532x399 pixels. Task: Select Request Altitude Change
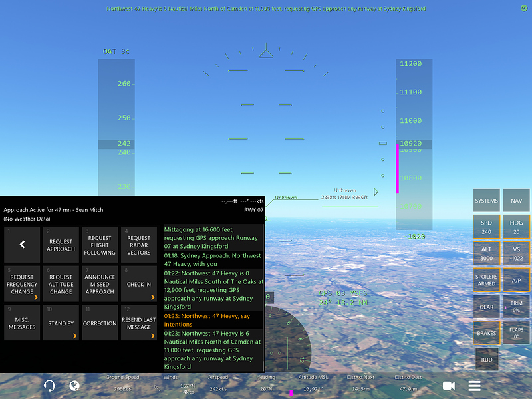pos(61,284)
